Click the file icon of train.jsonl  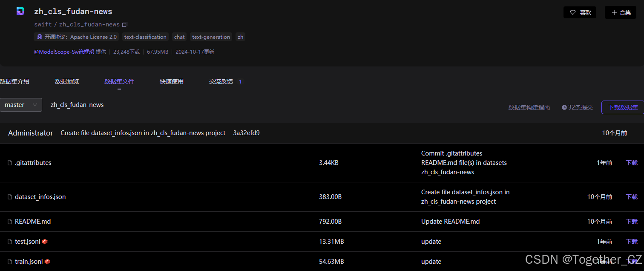pyautogui.click(x=10, y=262)
